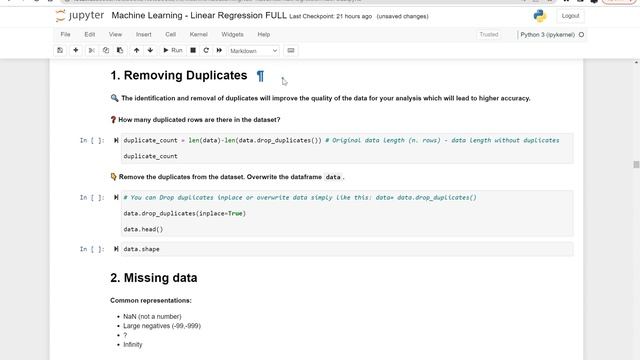Click the magnifying glass emoji line about duplicates

click(x=320, y=98)
